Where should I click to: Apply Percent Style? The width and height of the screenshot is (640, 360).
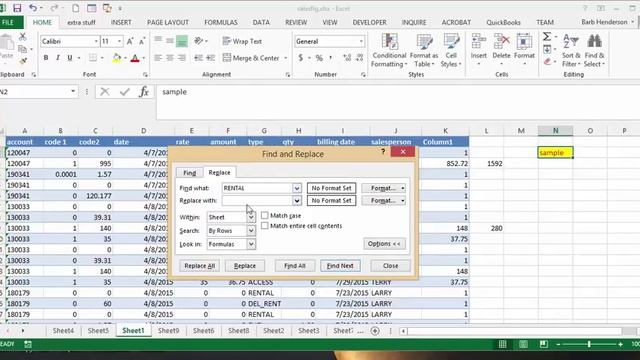click(319, 58)
